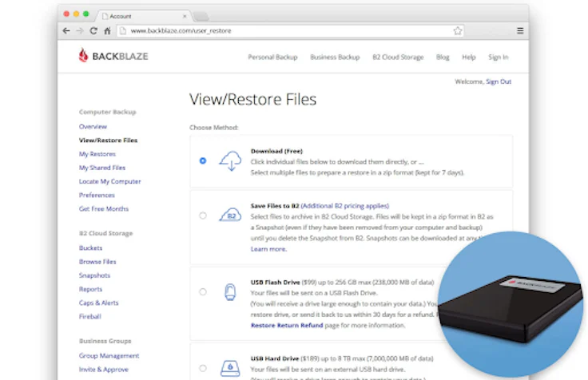Click the B2 cloud icon
588x380 pixels.
(230, 215)
